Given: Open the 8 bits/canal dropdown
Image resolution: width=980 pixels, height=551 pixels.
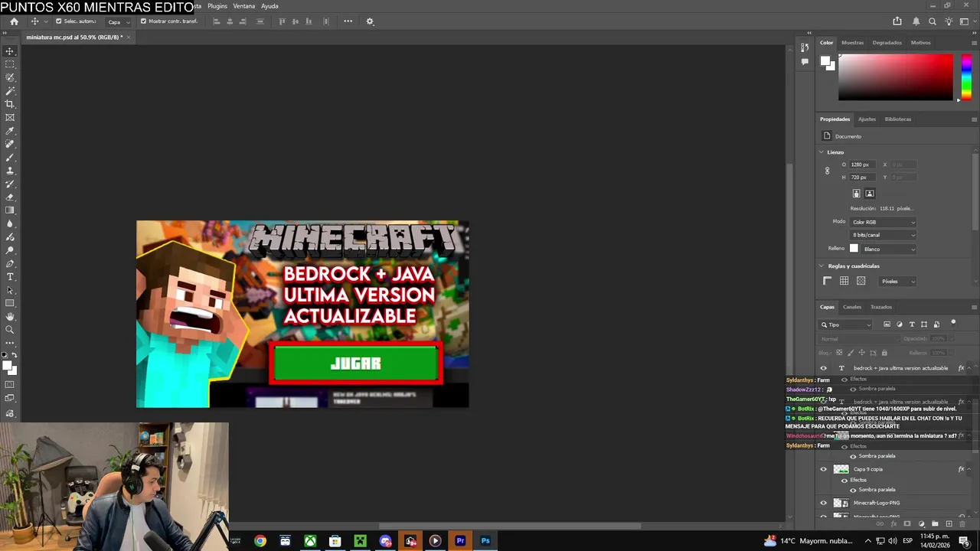Looking at the screenshot, I should pyautogui.click(x=883, y=235).
